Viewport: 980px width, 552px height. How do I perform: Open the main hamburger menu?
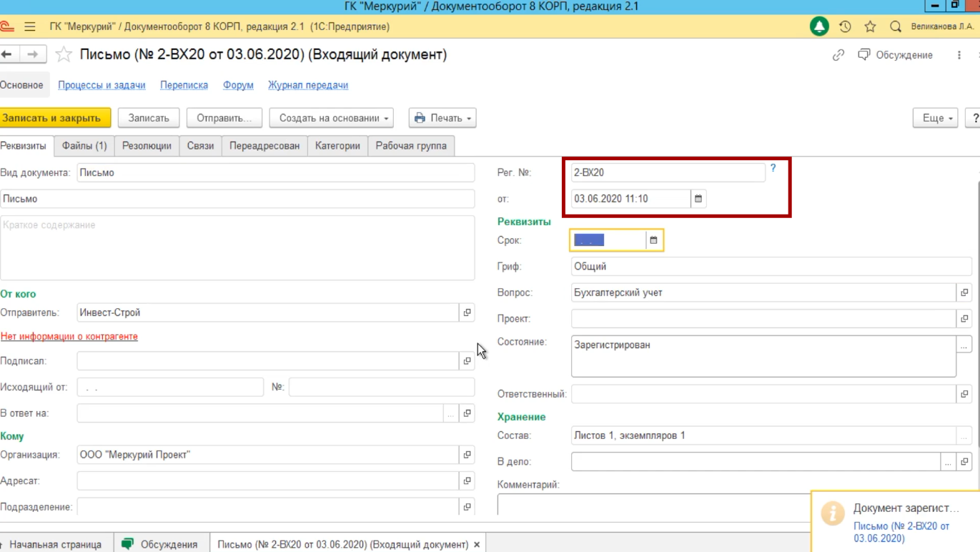(x=30, y=26)
